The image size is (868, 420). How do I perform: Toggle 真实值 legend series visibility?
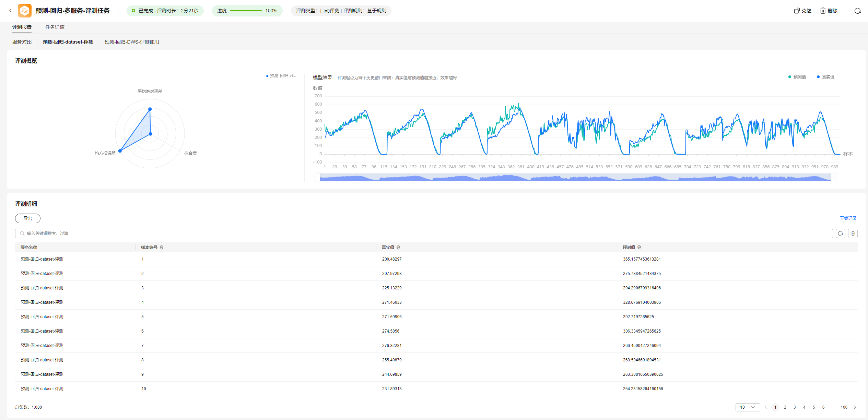825,77
